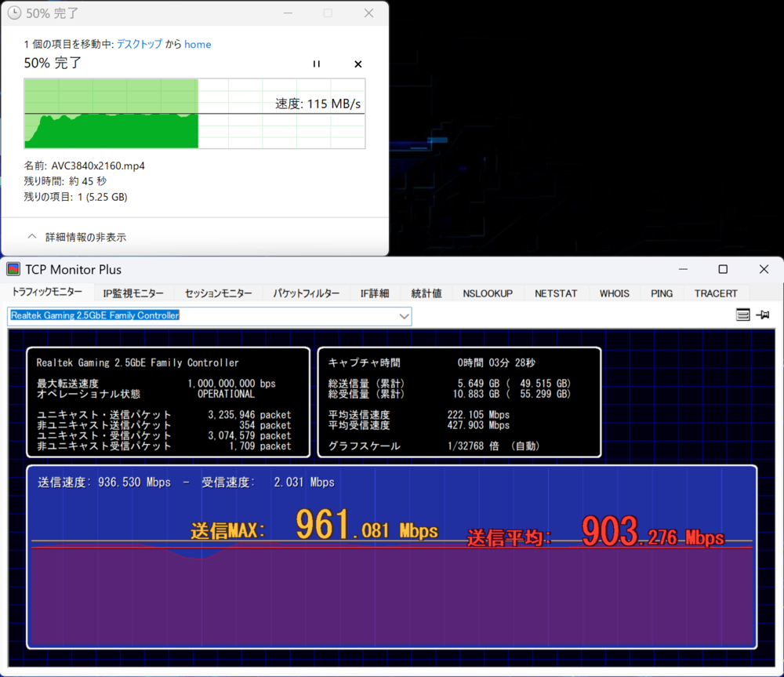The height and width of the screenshot is (677, 784).
Task: Select the Realtek Gaming 2.5GbE adapter field
Action: click(209, 316)
